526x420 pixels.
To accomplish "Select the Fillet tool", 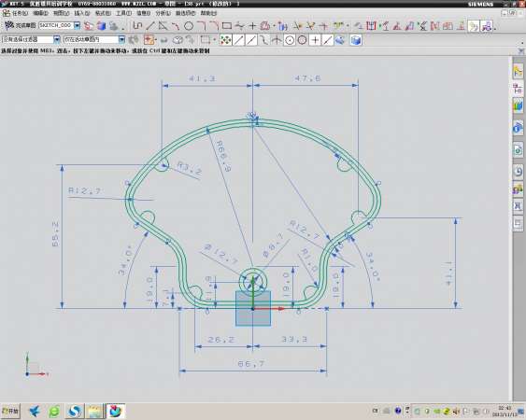I will 201,25.
